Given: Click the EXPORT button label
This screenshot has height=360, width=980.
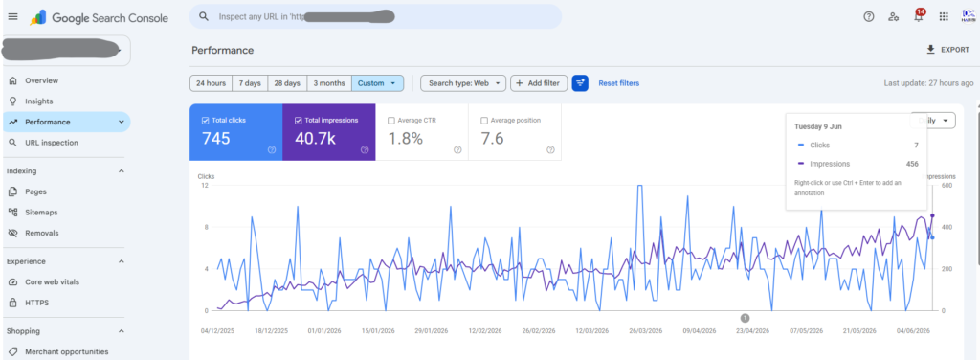Looking at the screenshot, I should [x=955, y=50].
